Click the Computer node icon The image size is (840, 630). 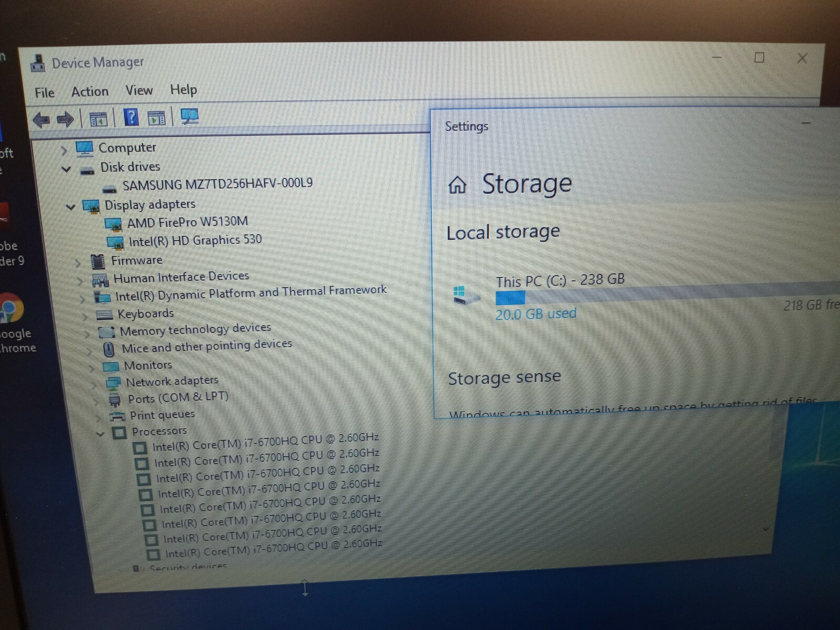[x=85, y=149]
